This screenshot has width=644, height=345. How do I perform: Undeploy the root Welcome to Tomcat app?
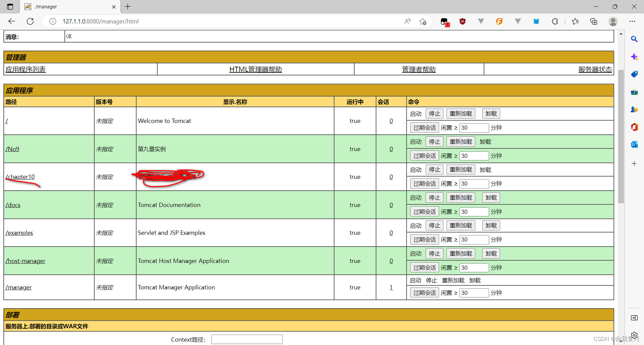point(491,114)
